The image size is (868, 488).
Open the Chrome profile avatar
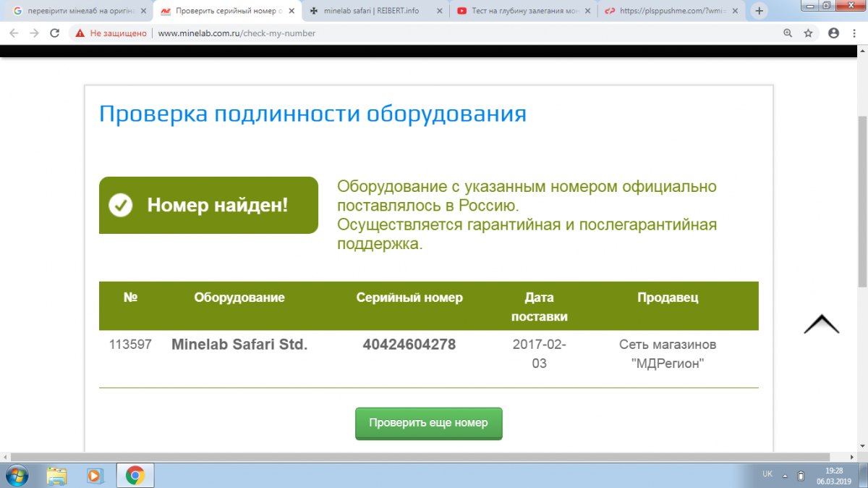[x=833, y=33]
